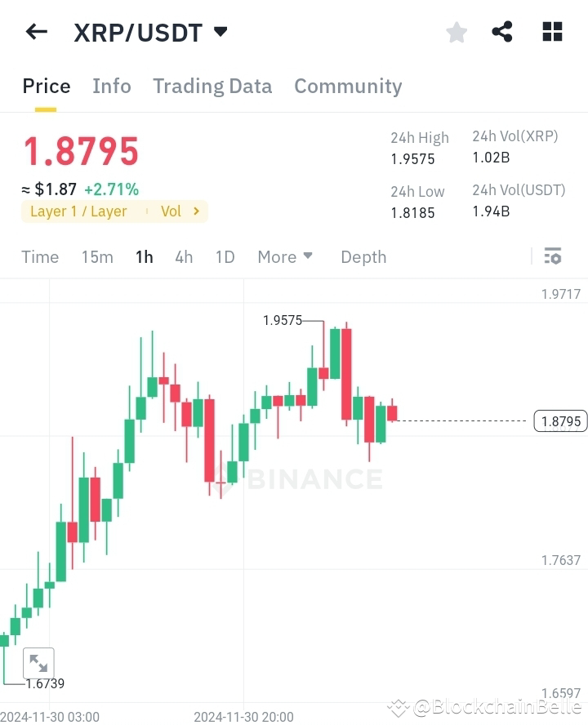This screenshot has height=725, width=588.
Task: Select the 1D chart interval
Action: 225,256
